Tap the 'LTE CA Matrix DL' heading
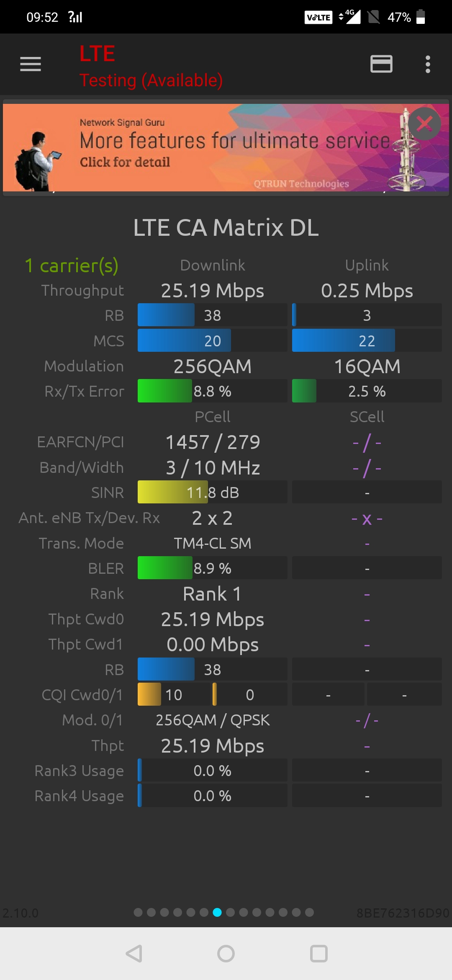The image size is (452, 980). coord(226,227)
